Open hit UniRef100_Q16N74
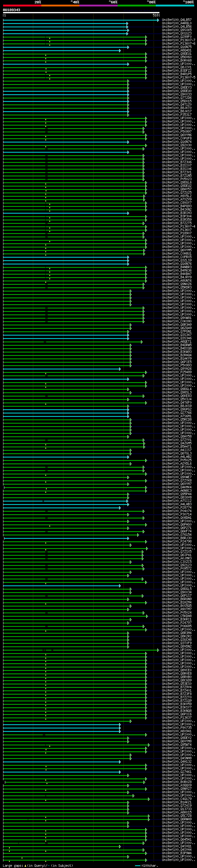 (x=177, y=142)
